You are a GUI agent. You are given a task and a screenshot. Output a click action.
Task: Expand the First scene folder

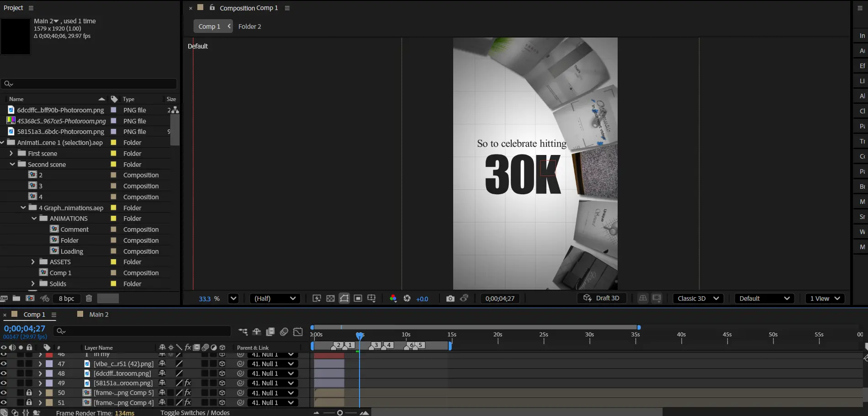(x=11, y=154)
